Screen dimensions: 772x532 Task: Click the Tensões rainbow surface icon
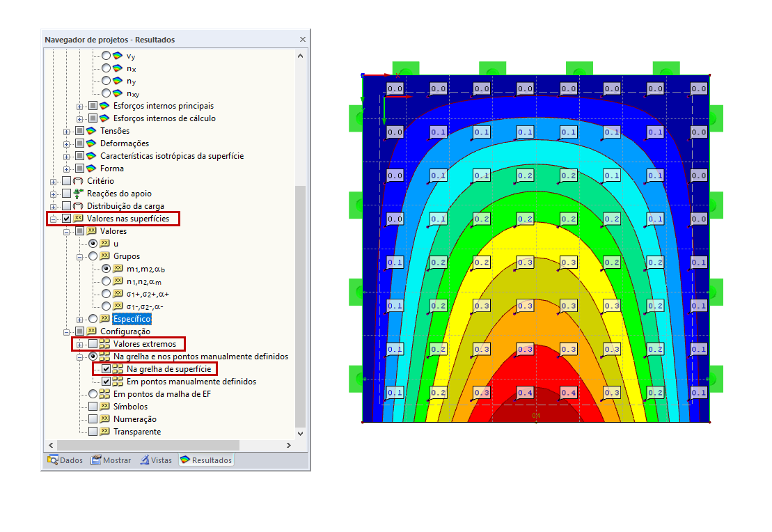[91, 131]
